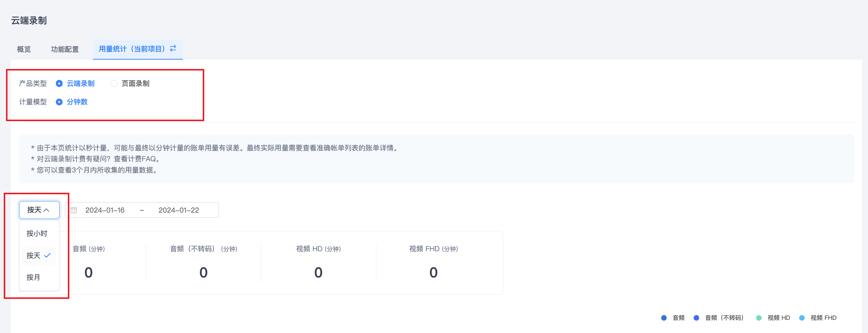Click the 3个月内 usage data notice

(95, 170)
